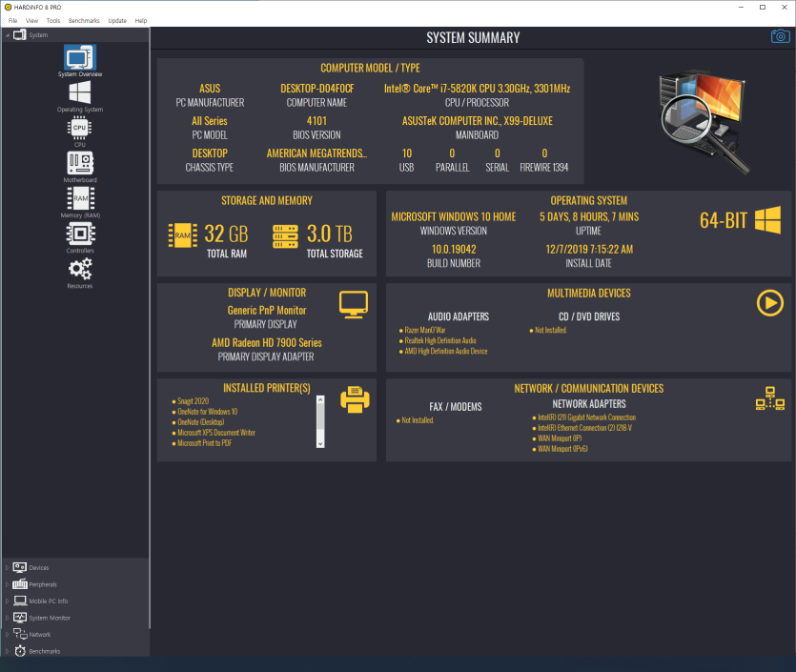Click the screenshot camera icon
The height and width of the screenshot is (672, 796).
tap(780, 36)
